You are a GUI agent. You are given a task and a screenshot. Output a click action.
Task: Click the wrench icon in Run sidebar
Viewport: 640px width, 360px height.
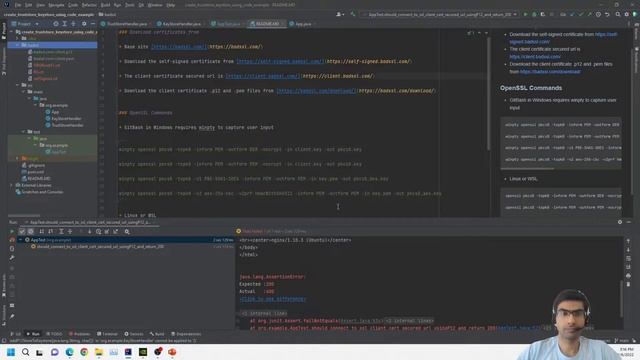click(12, 257)
